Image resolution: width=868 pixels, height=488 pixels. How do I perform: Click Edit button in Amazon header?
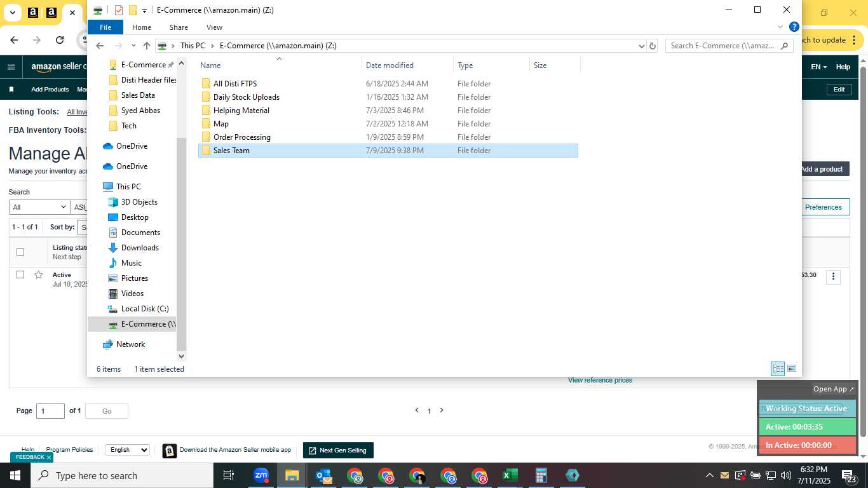tap(839, 90)
